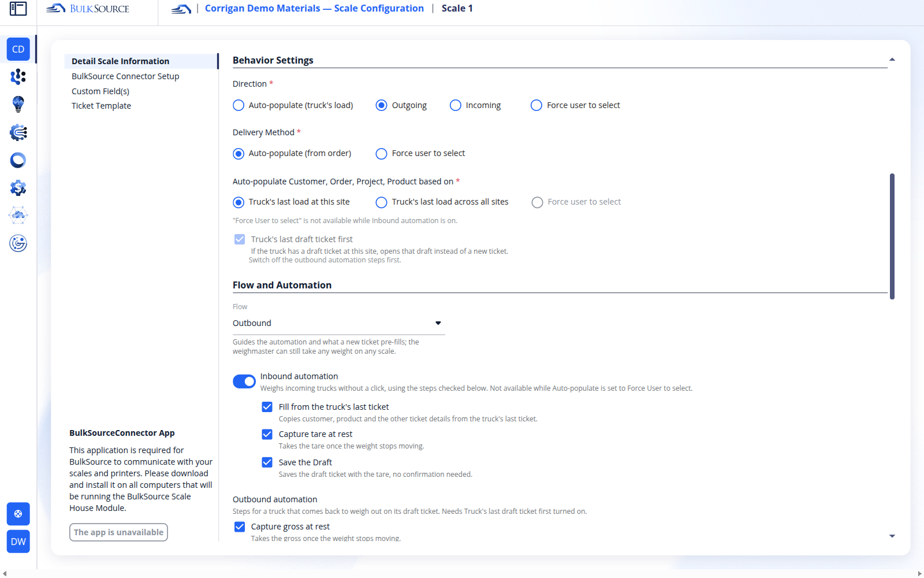
Task: Open the DW user badge
Action: 18,542
